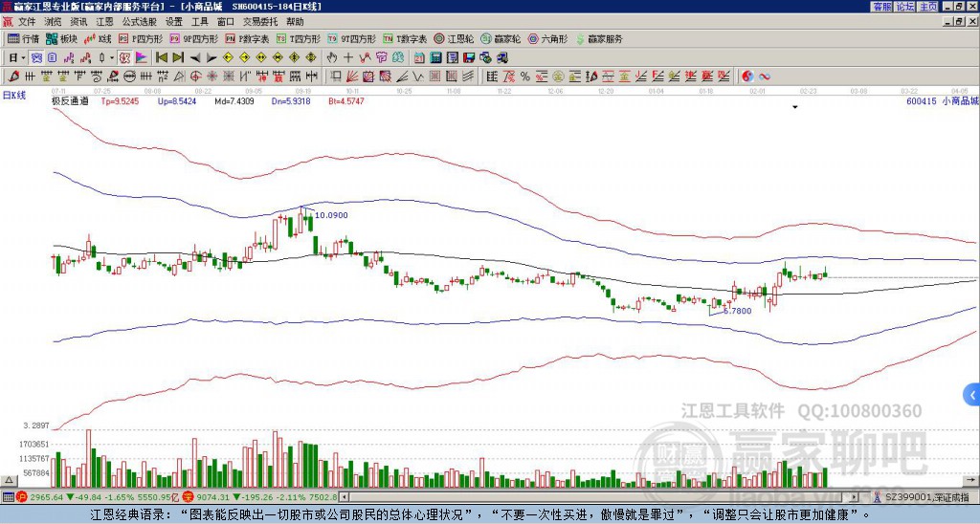Screen dimensions: 980x524
Task: Select the hand pan tool
Action: 332,58
